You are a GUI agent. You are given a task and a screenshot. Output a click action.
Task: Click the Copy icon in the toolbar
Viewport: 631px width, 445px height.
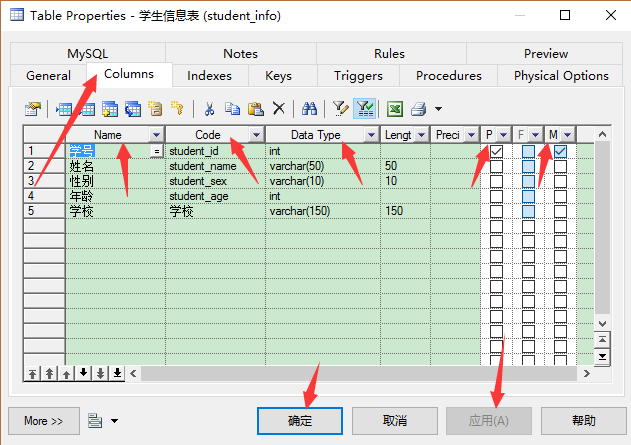232,108
